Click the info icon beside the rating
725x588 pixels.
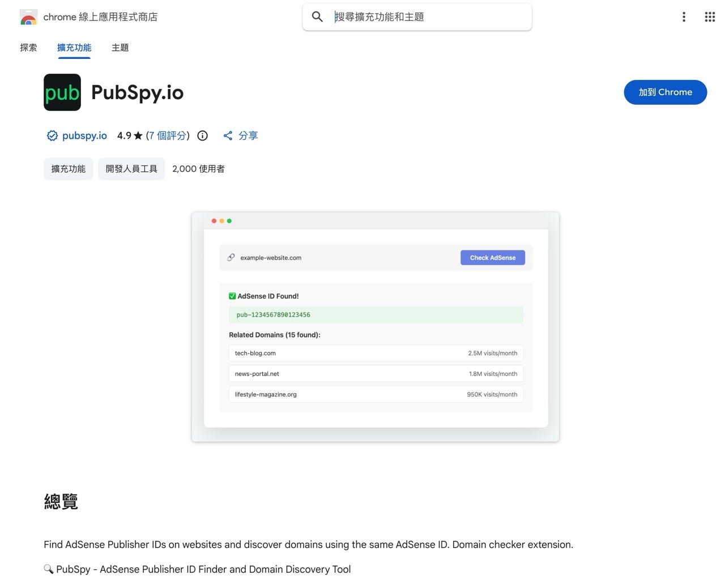click(x=202, y=135)
